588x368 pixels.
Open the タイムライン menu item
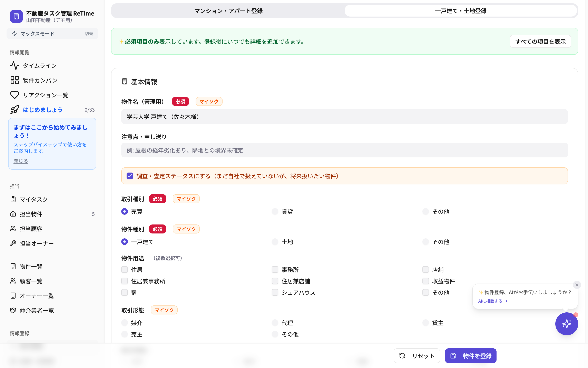click(52, 65)
